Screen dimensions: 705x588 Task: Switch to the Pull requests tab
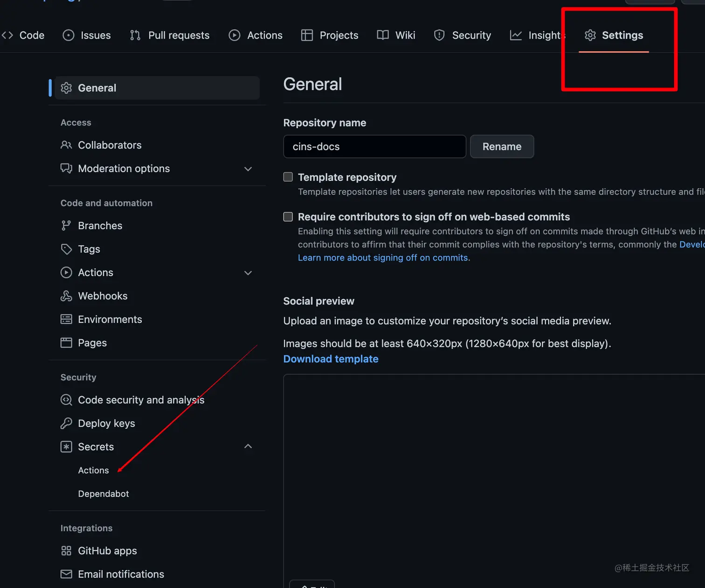click(x=179, y=35)
